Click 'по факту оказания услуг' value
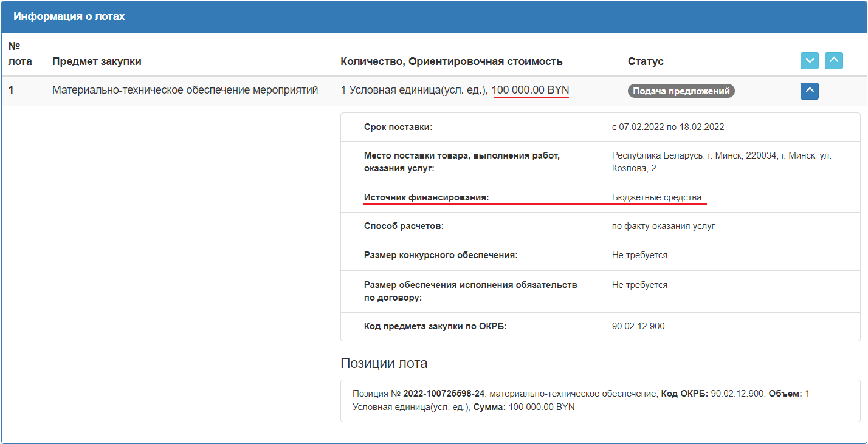 663,226
